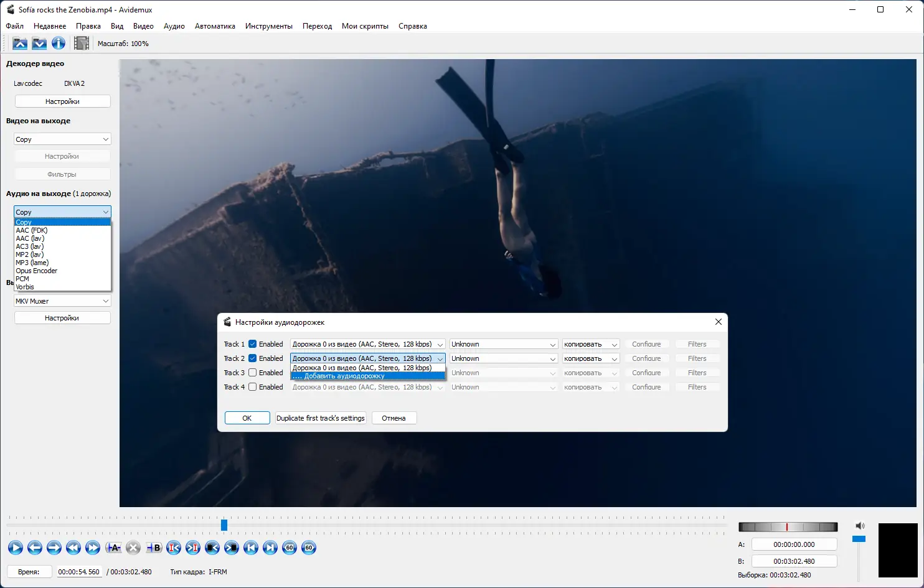This screenshot has height=588, width=924.
Task: Open the Аудио menu
Action: pos(174,26)
